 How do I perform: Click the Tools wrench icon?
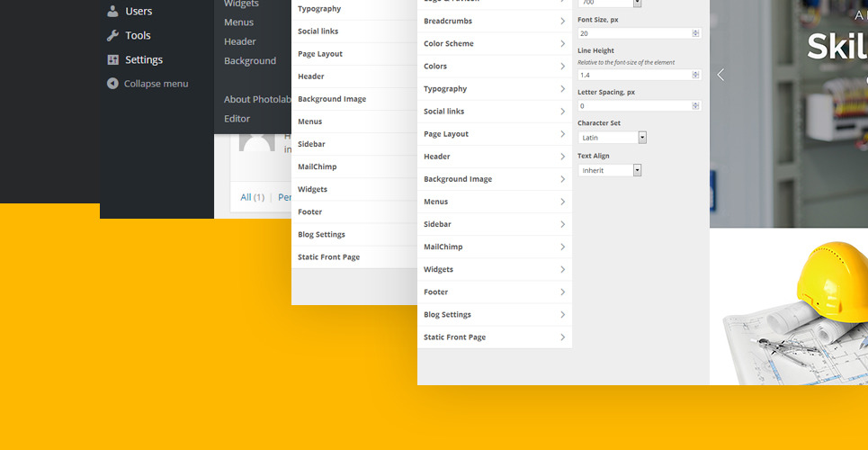pos(112,36)
